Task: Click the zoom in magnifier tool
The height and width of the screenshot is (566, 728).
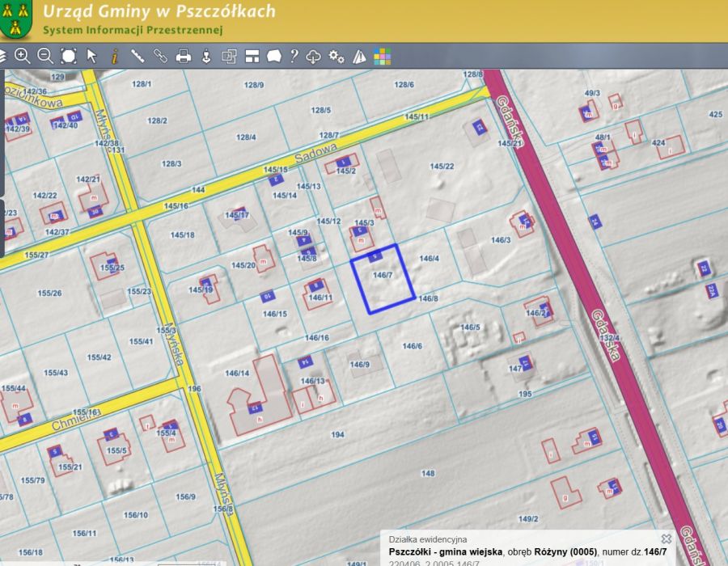Action: pyautogui.click(x=22, y=56)
